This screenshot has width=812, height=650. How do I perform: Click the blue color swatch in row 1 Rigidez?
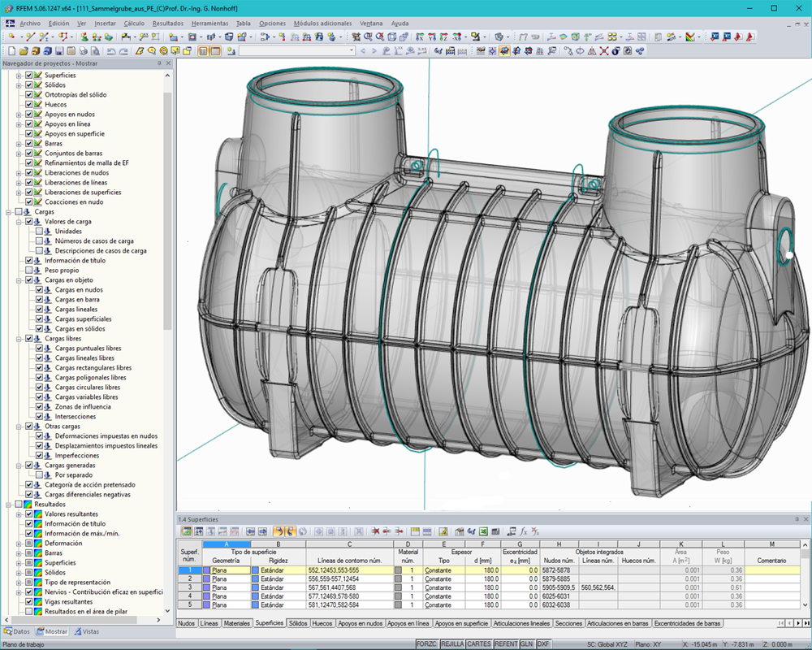[256, 570]
